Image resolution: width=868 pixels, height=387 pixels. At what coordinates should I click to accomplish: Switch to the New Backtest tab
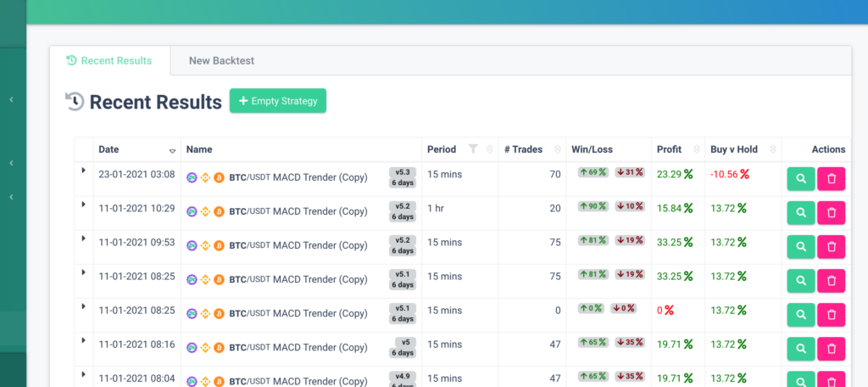pos(221,61)
